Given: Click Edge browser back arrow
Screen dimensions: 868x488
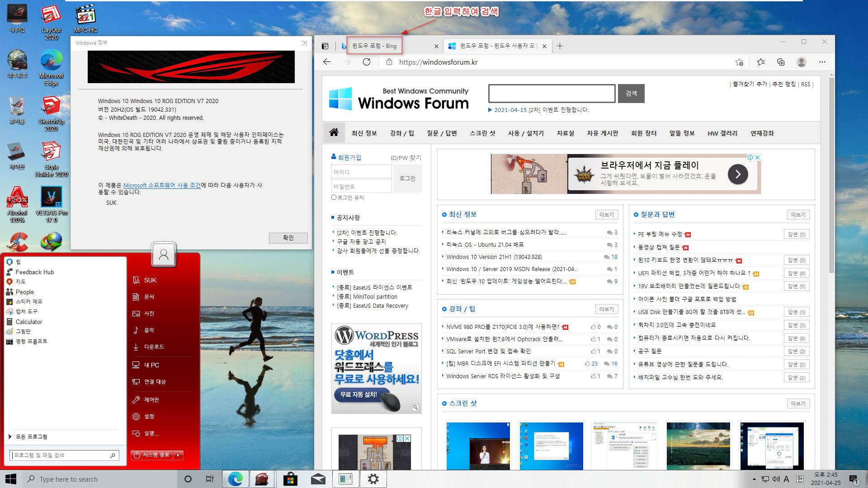Looking at the screenshot, I should (327, 62).
